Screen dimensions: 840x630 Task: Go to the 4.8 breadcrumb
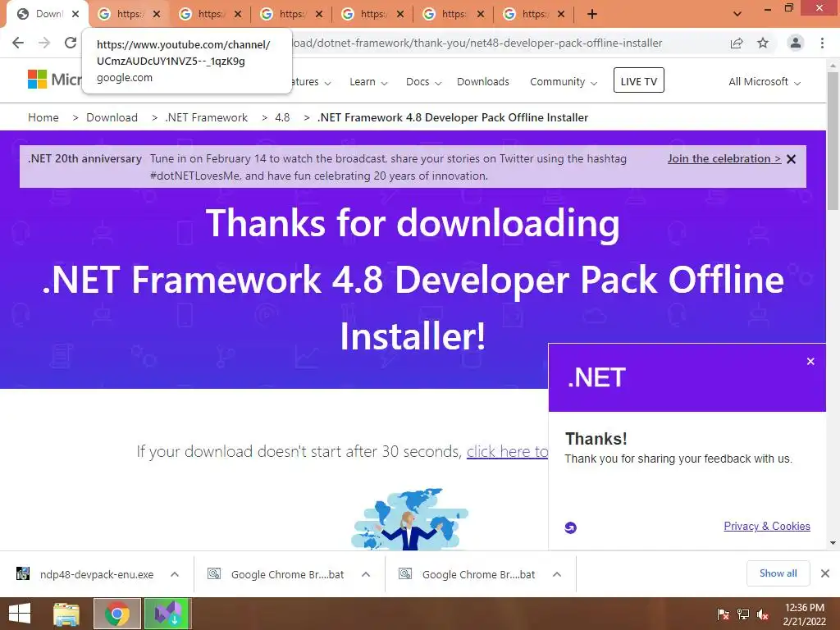point(282,117)
